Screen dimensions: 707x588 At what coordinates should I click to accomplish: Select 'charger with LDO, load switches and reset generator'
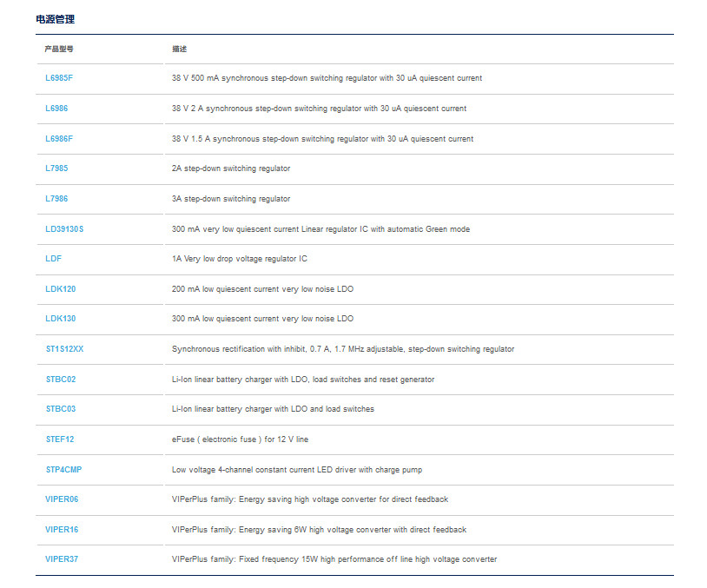[x=303, y=380]
